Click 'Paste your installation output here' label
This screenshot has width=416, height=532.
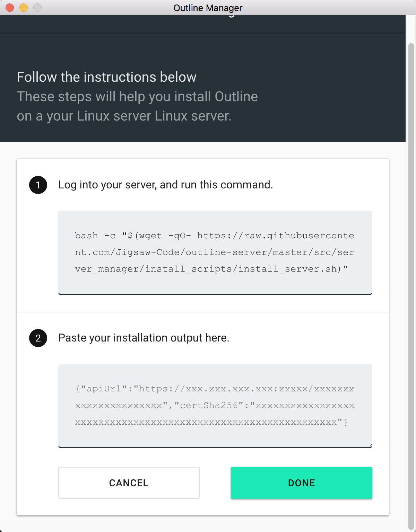click(x=144, y=338)
